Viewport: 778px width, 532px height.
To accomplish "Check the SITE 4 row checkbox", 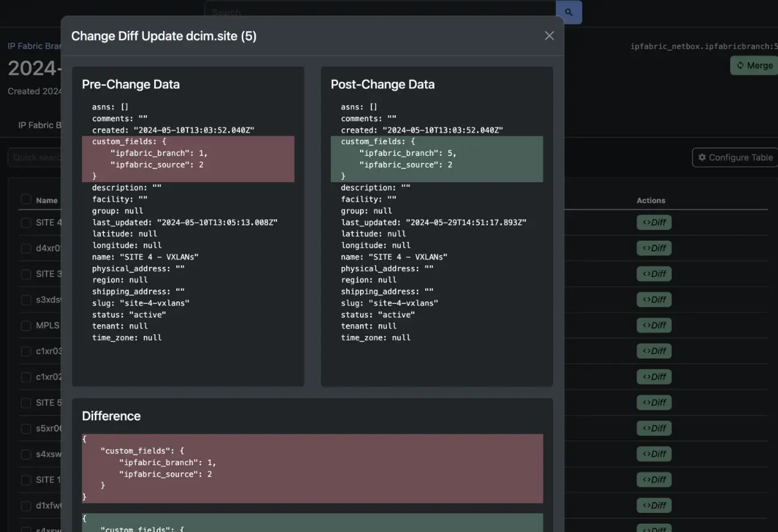I will coord(26,223).
